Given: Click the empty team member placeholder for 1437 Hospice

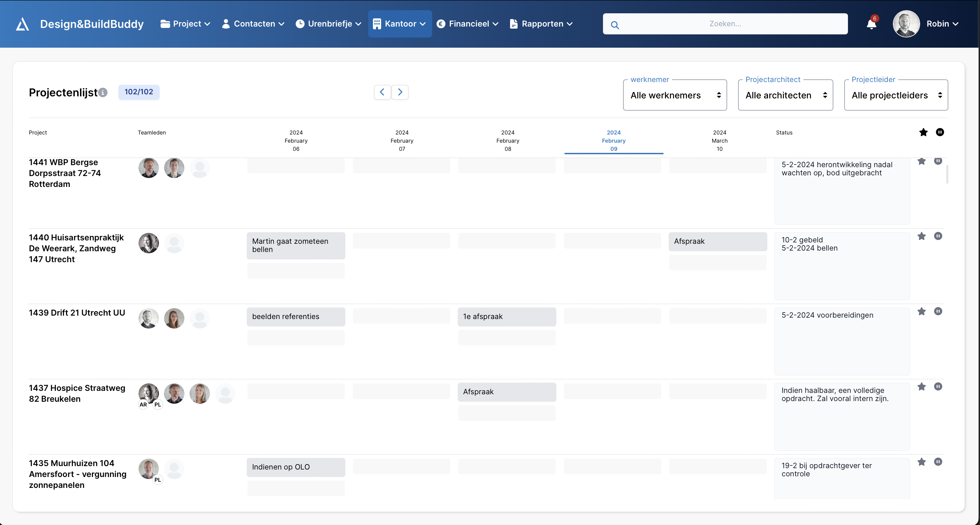Looking at the screenshot, I should coord(225,394).
